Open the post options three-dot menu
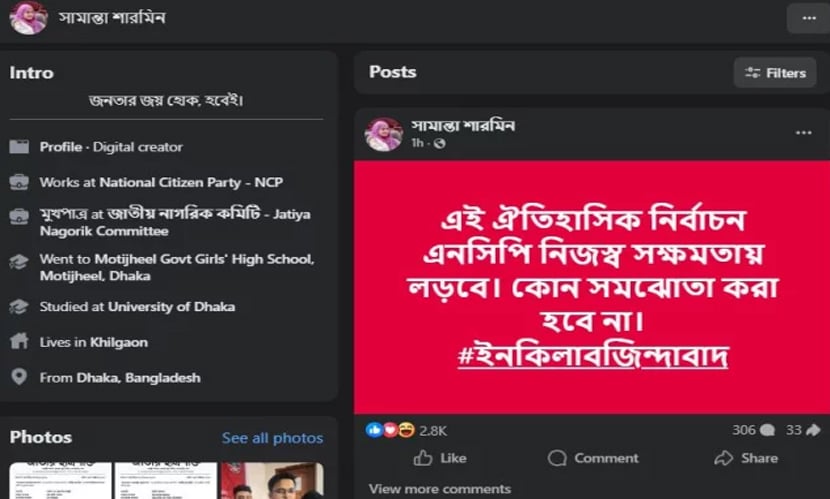The height and width of the screenshot is (499, 830). pos(803,133)
